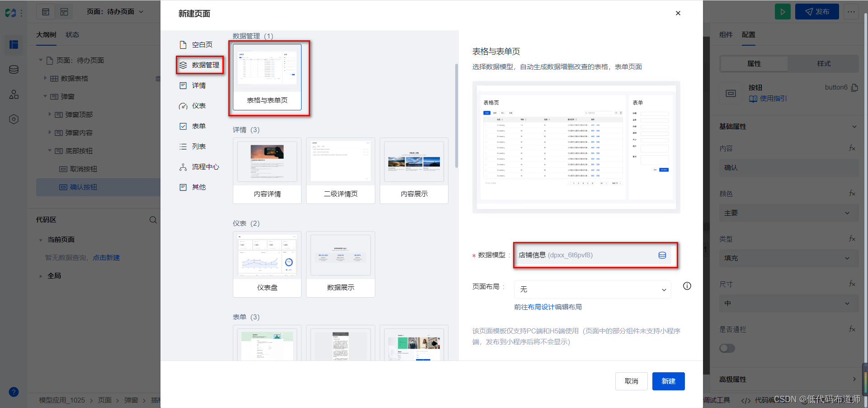Screen dimensions: 868x408
Task: Open the 页面布局 dropdown
Action: click(x=593, y=289)
